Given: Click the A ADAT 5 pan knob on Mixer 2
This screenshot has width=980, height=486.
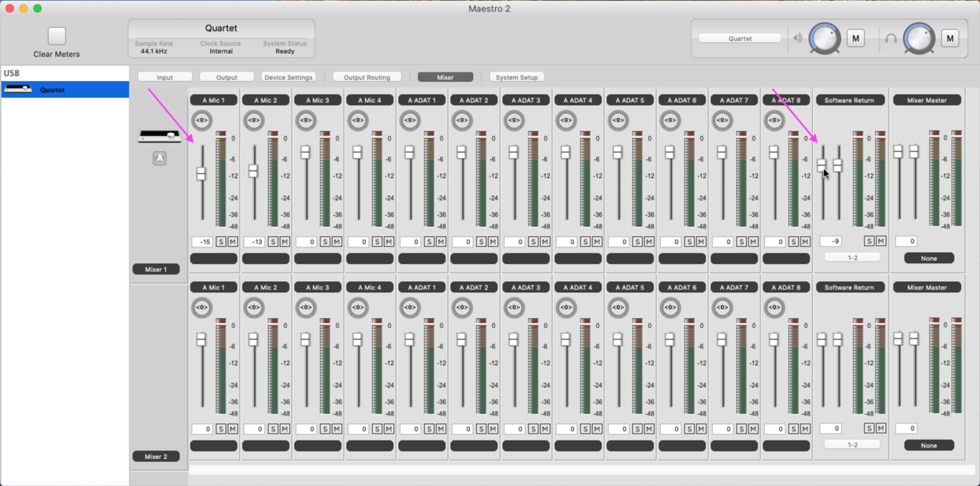Looking at the screenshot, I should (x=617, y=307).
